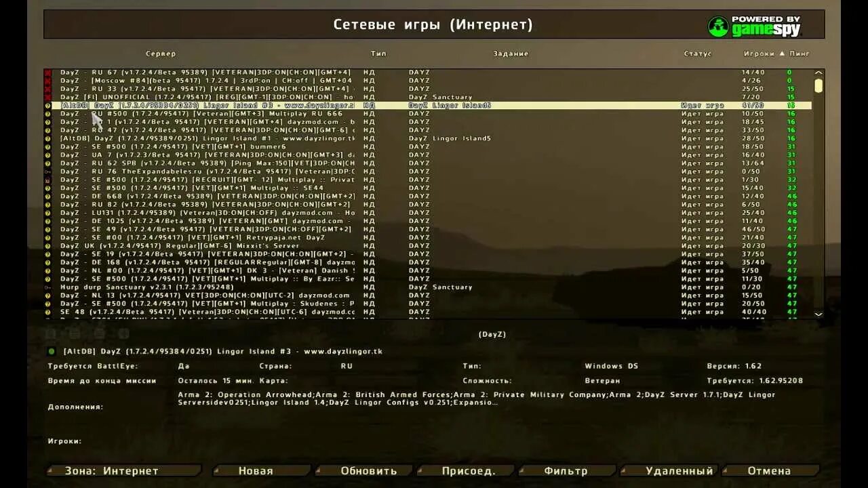Click the yellow status icon beside Mixxit's Server
The image size is (868, 488).
click(x=48, y=245)
